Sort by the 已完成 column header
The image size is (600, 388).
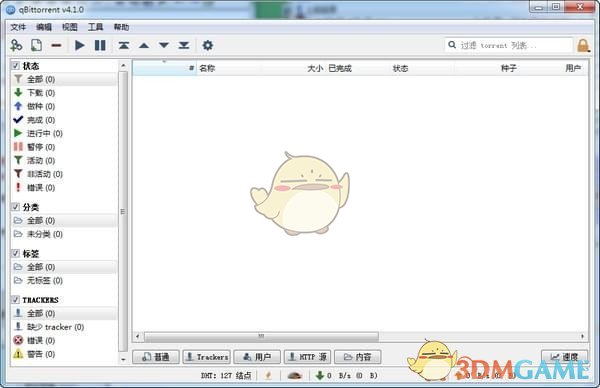[358, 68]
